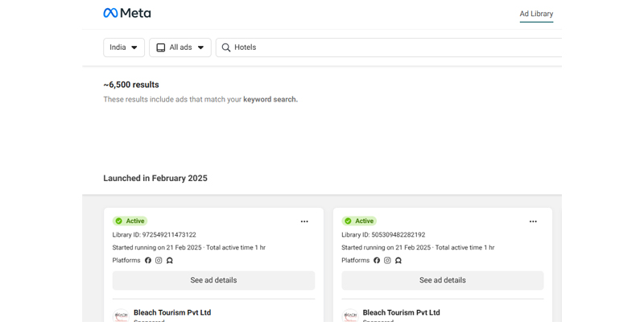See ad details for second ad
The width and height of the screenshot is (644, 322).
(x=442, y=280)
